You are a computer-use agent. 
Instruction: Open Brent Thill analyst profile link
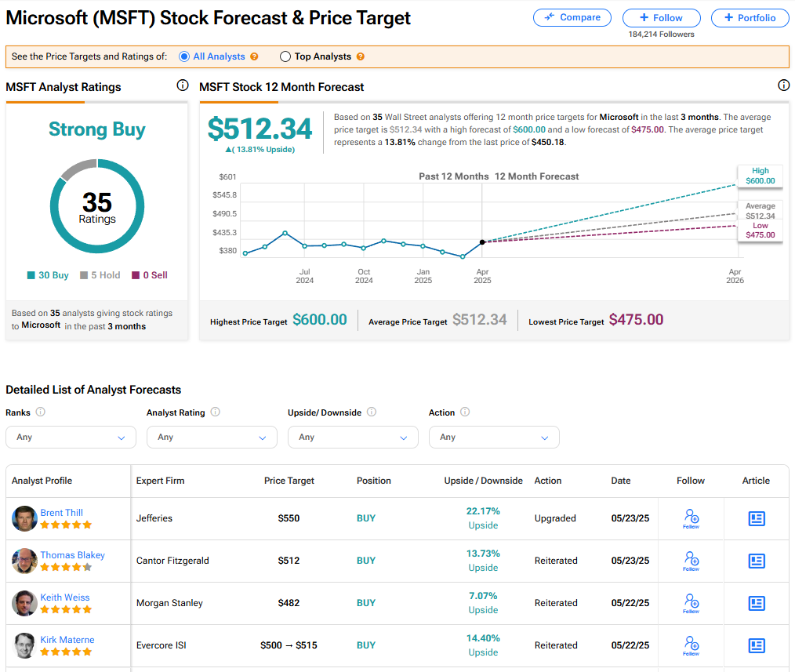coord(62,513)
